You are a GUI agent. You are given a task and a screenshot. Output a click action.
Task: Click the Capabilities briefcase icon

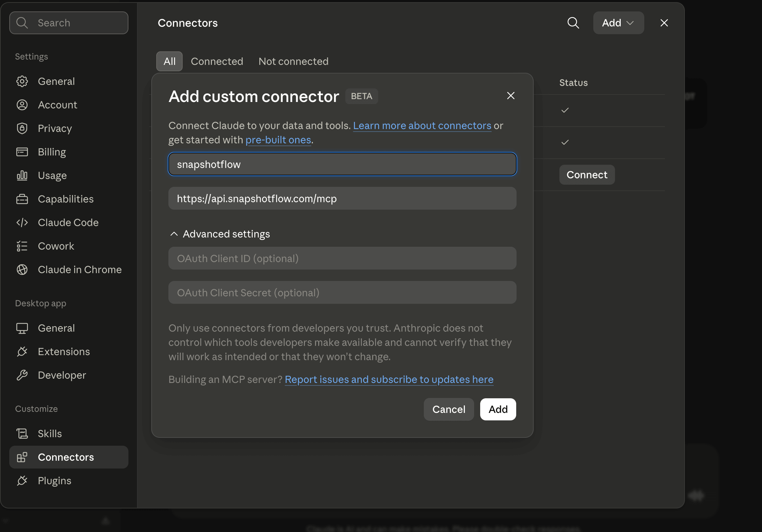(x=22, y=199)
